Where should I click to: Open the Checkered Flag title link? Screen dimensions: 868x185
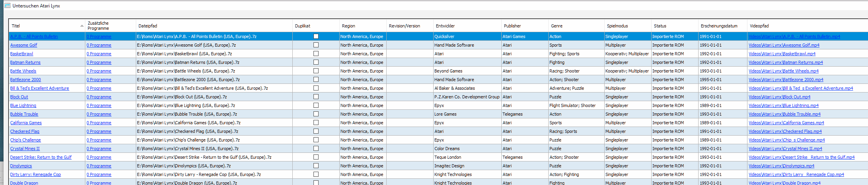(25, 131)
